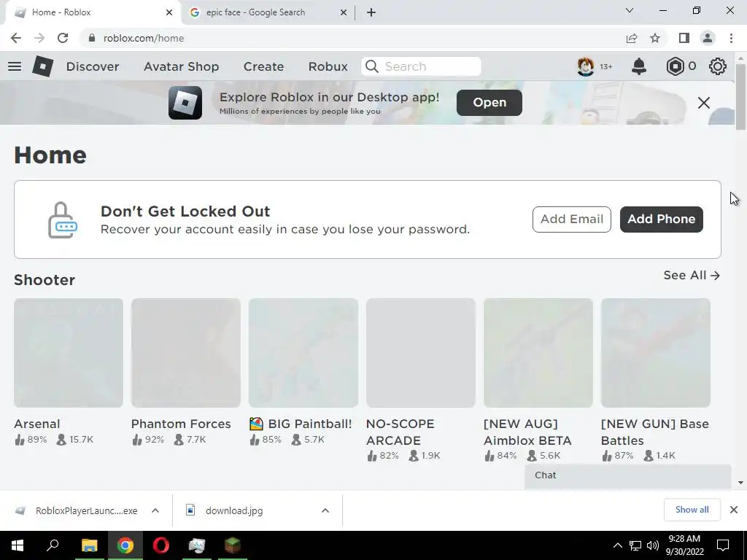This screenshot has width=747, height=560.
Task: Click the Open desktop app button
Action: [489, 102]
